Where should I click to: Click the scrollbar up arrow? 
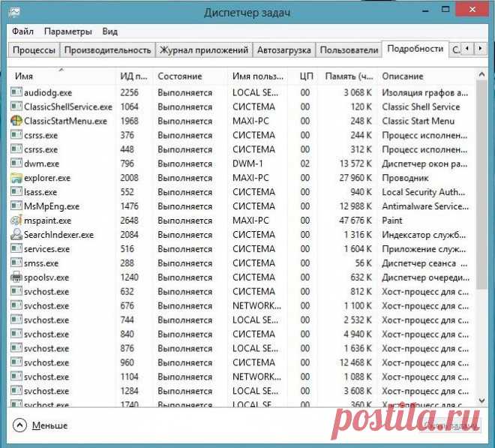pos(481,75)
